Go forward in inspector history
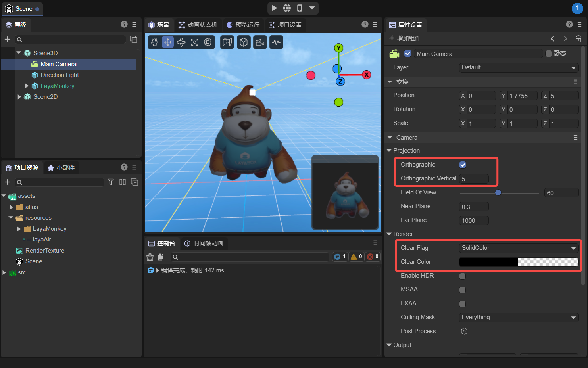 [x=565, y=38]
